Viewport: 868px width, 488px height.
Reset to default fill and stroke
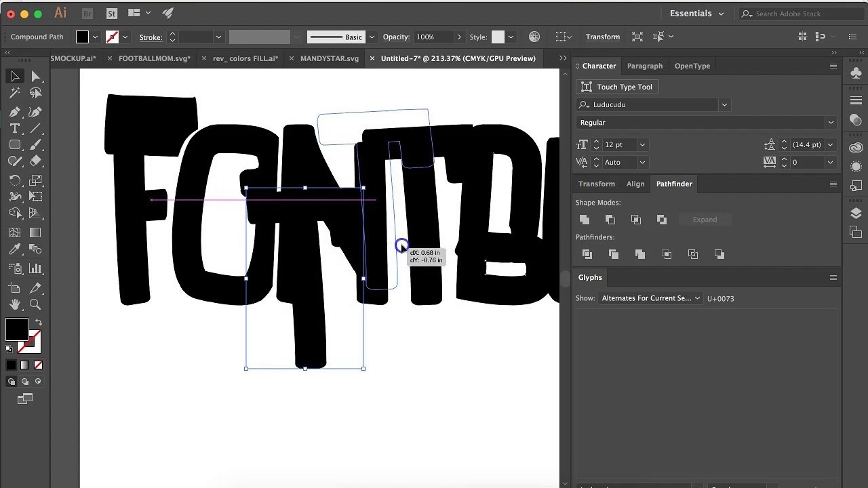pyautogui.click(x=9, y=349)
